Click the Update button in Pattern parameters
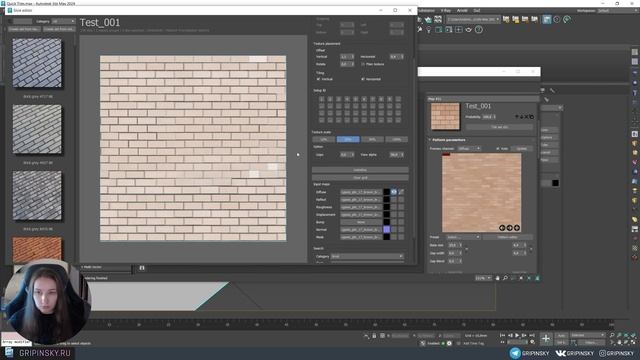640x360 pixels. click(x=522, y=149)
